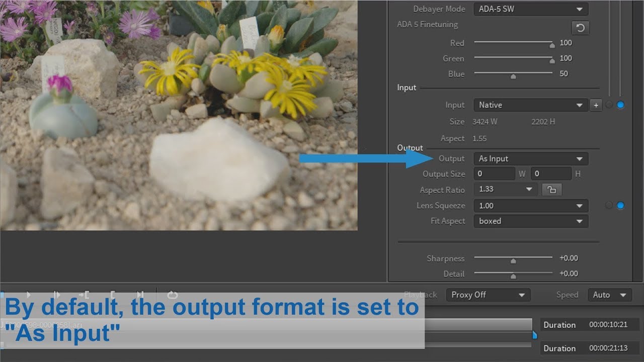Toggle the blue circle beside Input row
Screen dimensions: 644x362
[620, 105]
